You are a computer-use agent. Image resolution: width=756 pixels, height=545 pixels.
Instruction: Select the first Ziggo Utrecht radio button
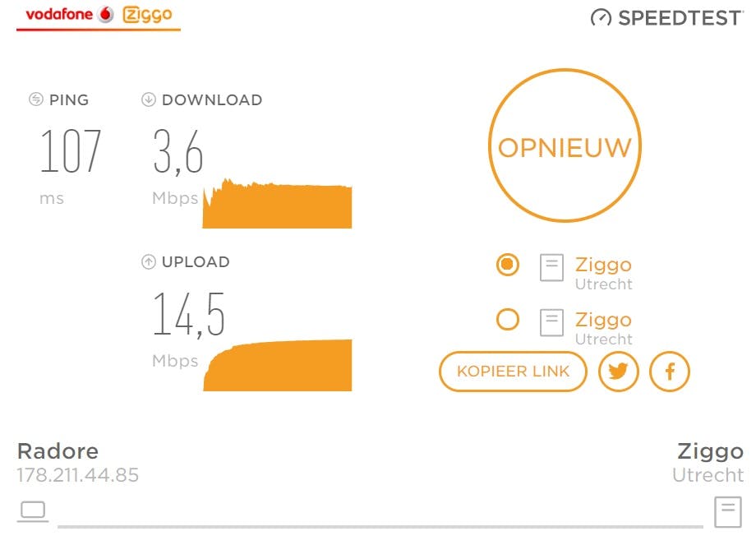coord(508,265)
